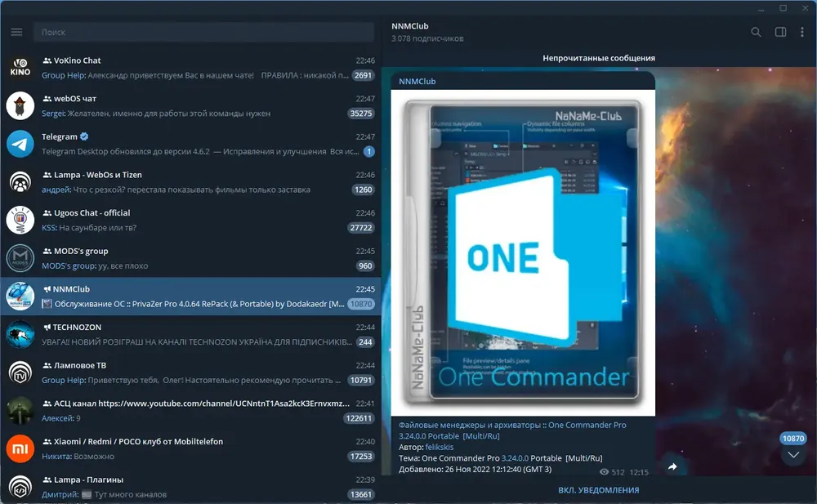Image resolution: width=817 pixels, height=504 pixels.
Task: Click the Xiaomi / Redmi / POCO avatar
Action: 20,448
